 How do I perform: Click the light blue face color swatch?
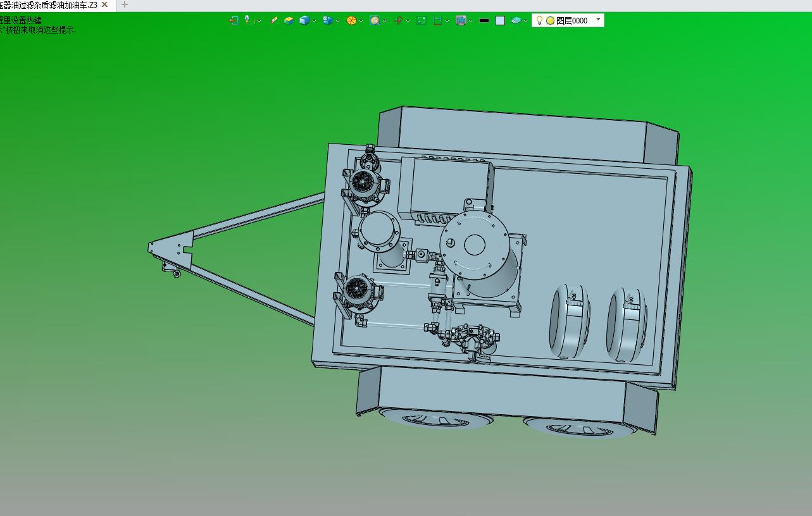coord(500,20)
